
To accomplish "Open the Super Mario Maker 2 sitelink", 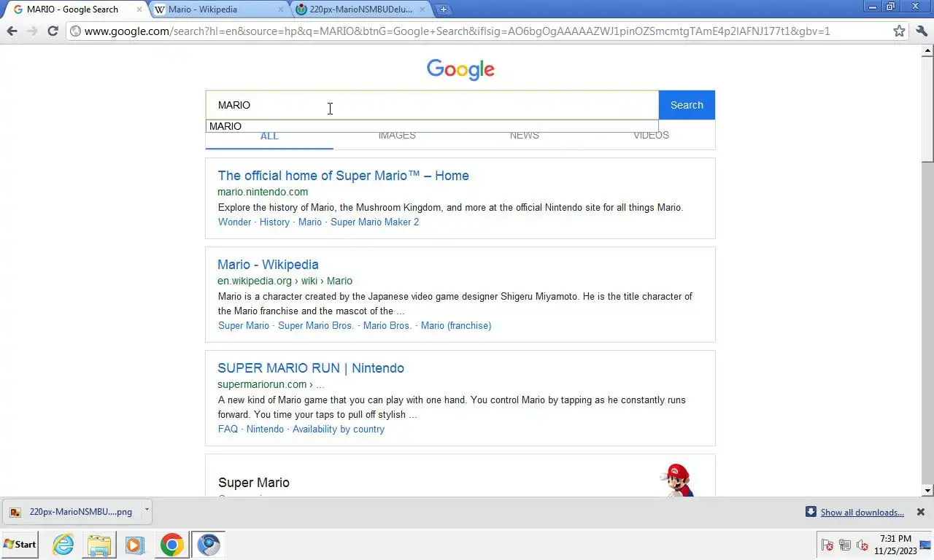I will 374,222.
